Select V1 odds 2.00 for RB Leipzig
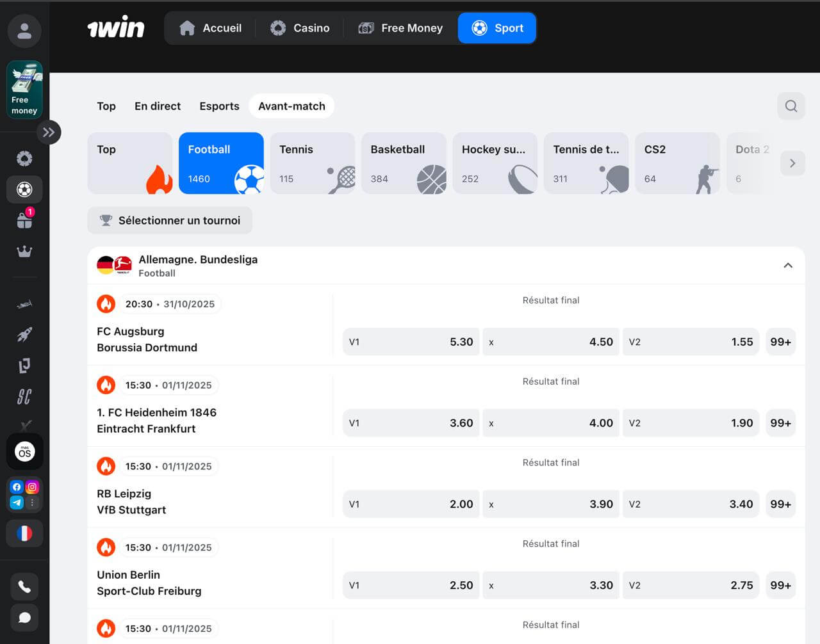The image size is (820, 644). [x=411, y=504]
